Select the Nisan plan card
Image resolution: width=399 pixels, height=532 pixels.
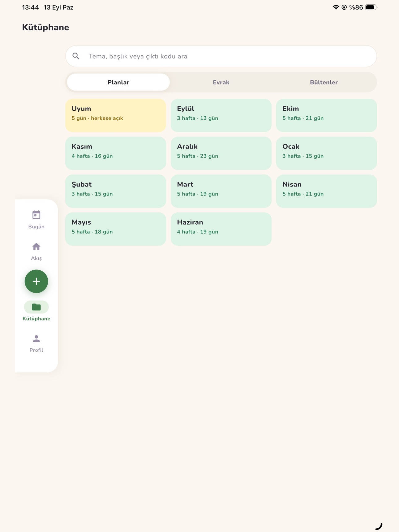click(326, 191)
